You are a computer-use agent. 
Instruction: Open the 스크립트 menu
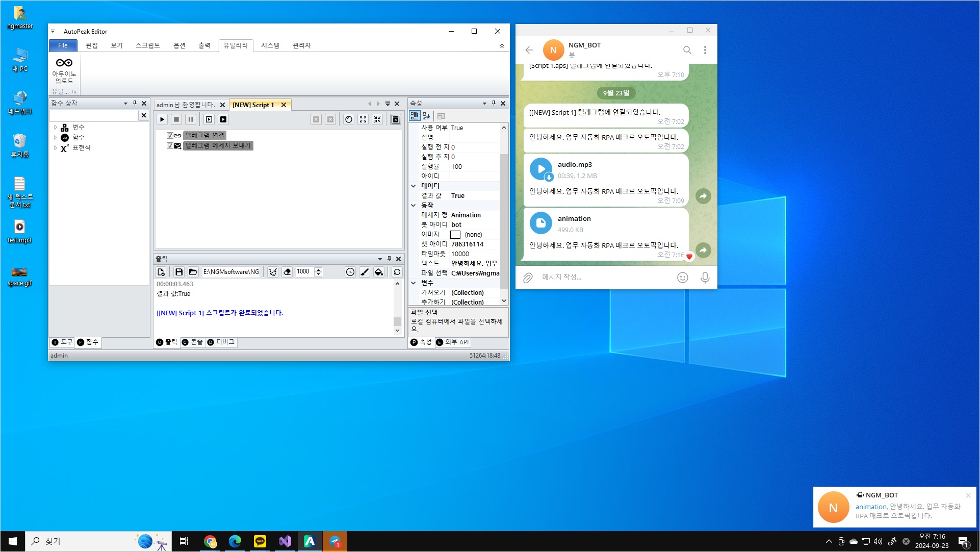[x=147, y=45]
